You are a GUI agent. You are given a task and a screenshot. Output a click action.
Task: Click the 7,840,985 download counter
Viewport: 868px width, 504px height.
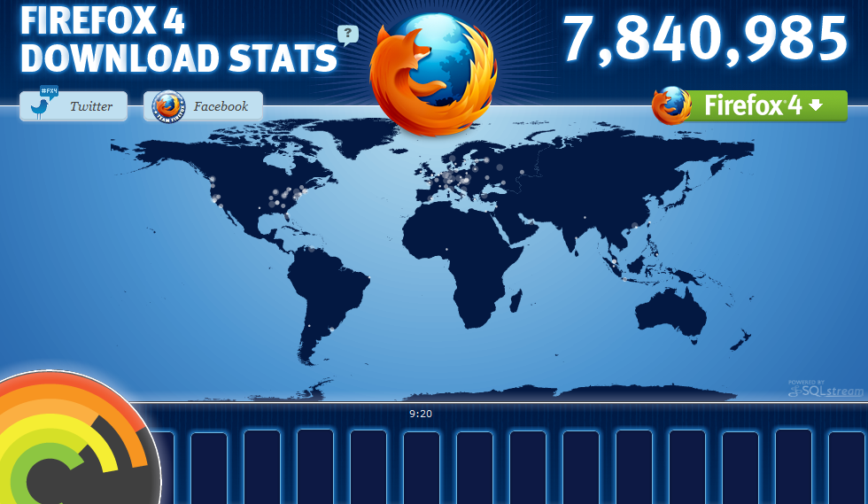(x=705, y=41)
